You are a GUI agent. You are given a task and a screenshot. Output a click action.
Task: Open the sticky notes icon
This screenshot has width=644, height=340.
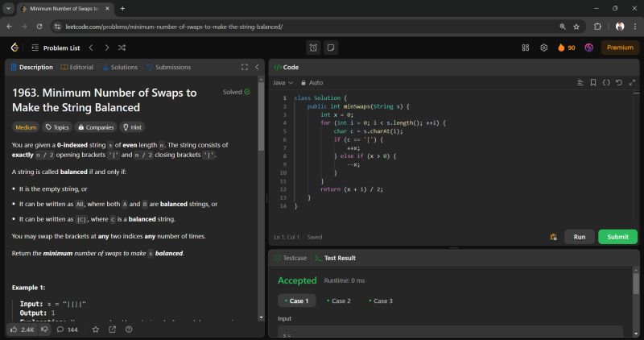coord(330,48)
